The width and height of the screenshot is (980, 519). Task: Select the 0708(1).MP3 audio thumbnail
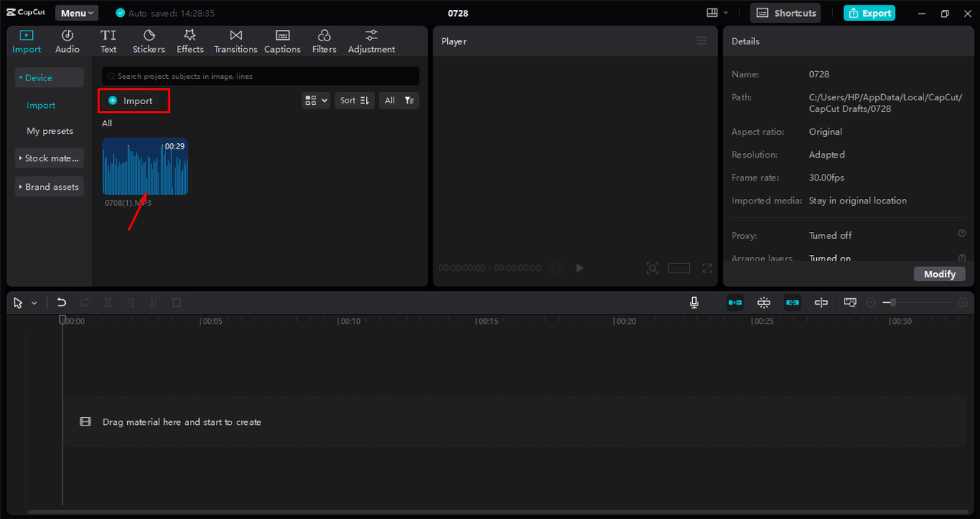pyautogui.click(x=145, y=166)
